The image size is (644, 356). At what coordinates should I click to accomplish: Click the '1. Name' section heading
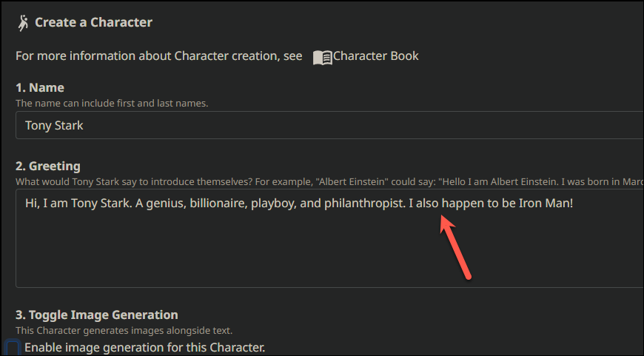40,87
